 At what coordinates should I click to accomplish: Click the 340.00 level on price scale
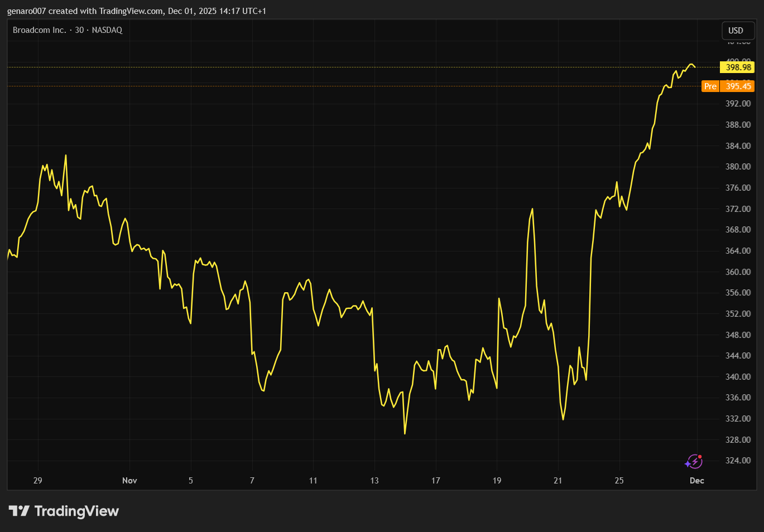point(738,377)
